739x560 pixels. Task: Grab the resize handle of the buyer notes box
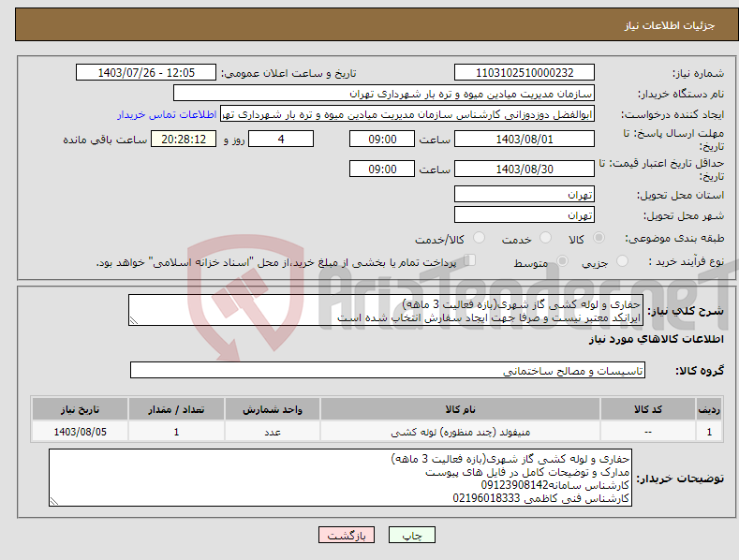pyautogui.click(x=54, y=501)
